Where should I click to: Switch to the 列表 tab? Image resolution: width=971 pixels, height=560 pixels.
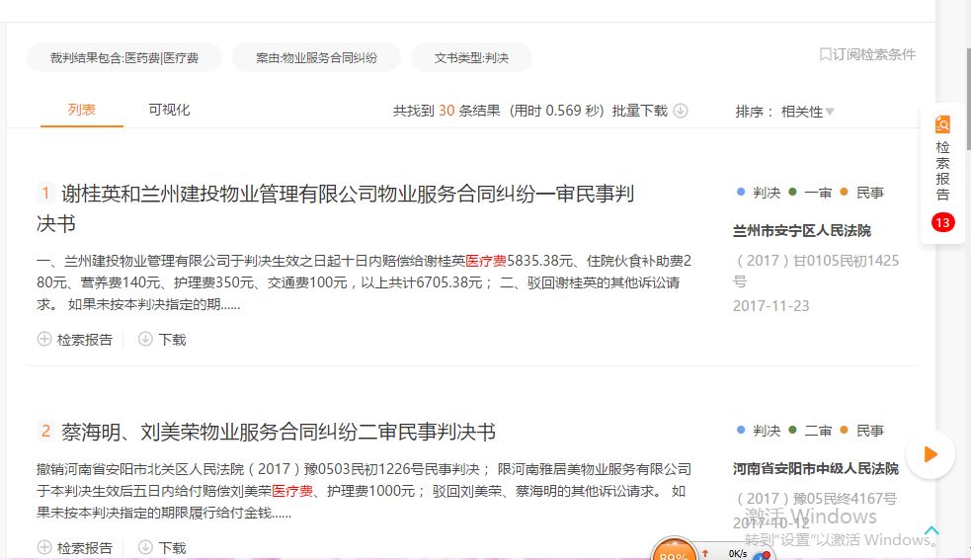pyautogui.click(x=82, y=110)
